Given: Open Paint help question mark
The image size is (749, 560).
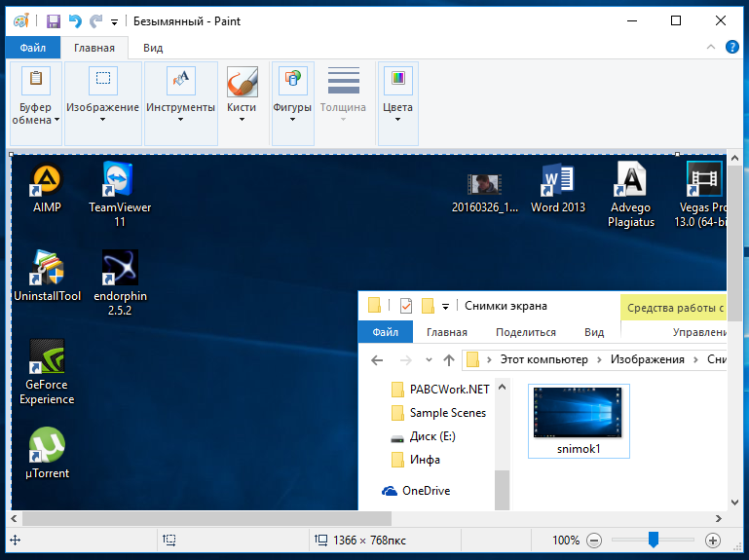Looking at the screenshot, I should (x=731, y=47).
